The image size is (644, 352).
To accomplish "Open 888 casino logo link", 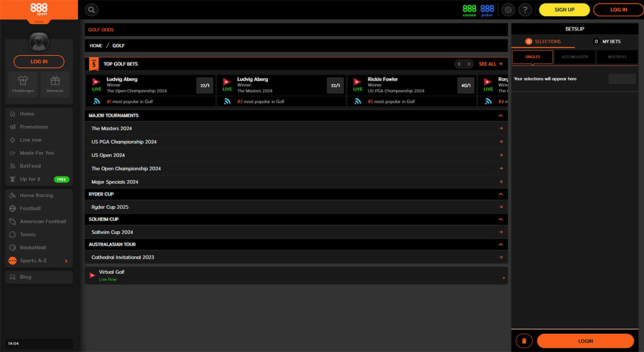I will (470, 10).
